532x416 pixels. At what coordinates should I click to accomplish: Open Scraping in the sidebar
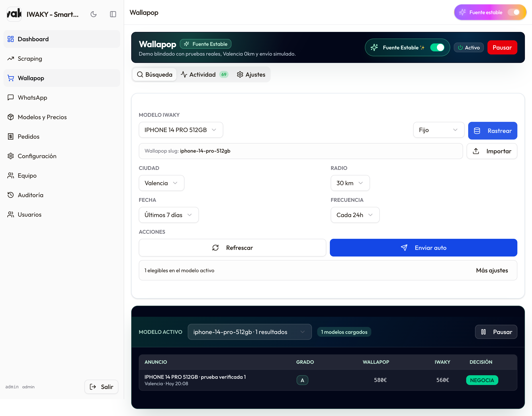62,58
